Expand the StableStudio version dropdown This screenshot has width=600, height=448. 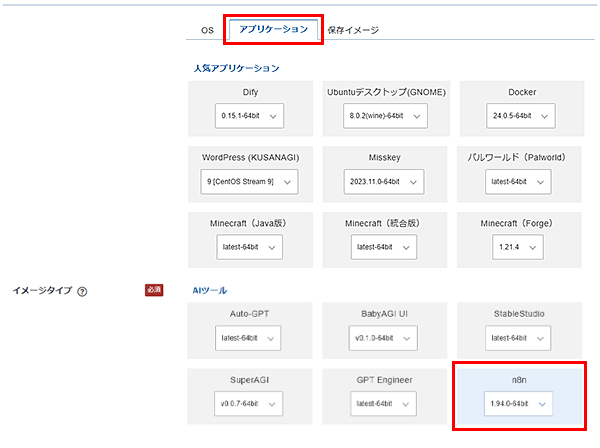(x=518, y=338)
